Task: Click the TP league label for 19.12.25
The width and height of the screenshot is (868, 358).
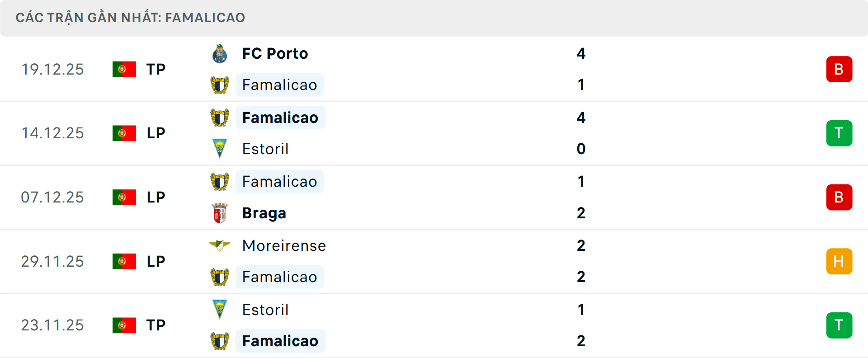Action: pyautogui.click(x=156, y=69)
